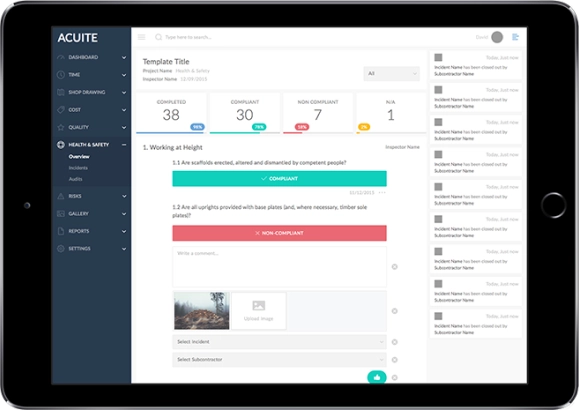This screenshot has height=410, width=579.
Task: Open the Audits submenu item
Action: pos(75,179)
